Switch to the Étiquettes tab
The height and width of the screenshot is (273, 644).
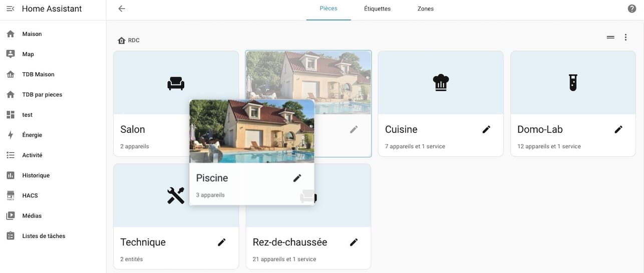[x=377, y=9]
